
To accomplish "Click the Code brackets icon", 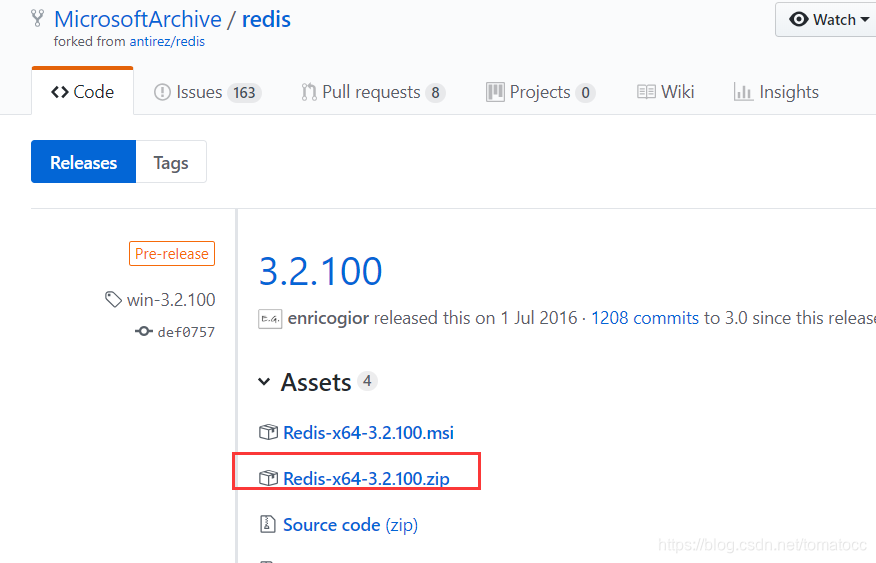I will click(60, 92).
